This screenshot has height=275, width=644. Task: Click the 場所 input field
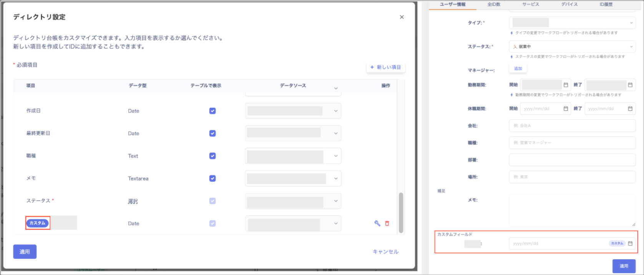click(x=572, y=177)
